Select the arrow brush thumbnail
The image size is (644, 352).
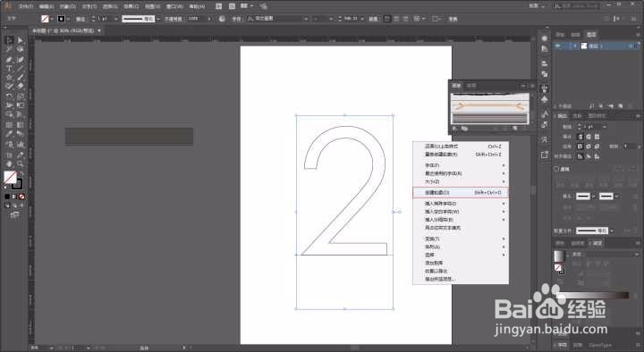(489, 106)
